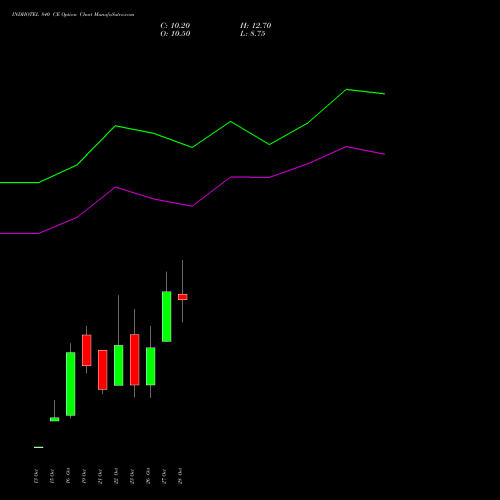The image size is (500, 500).
Task: Click the close value C: 10.20
Action: [x=175, y=26]
